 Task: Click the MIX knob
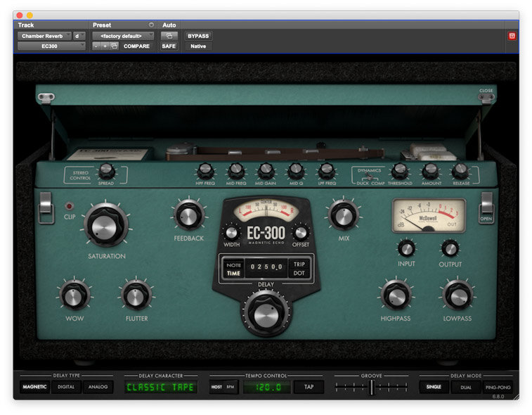coord(344,216)
